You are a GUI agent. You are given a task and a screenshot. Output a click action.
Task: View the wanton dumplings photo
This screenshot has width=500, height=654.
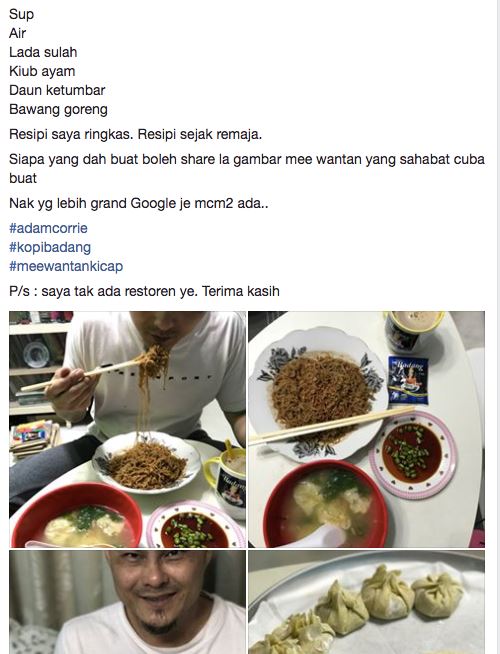pyautogui.click(x=367, y=602)
